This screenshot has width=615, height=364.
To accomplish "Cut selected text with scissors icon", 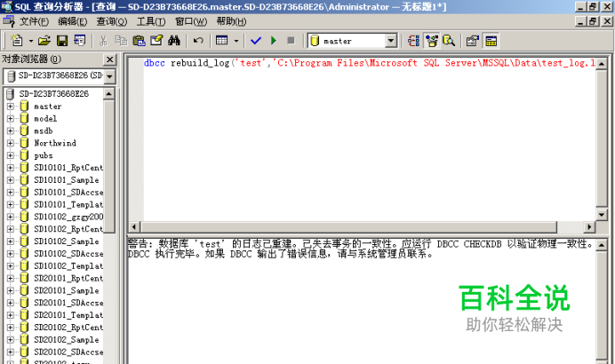I will 103,40.
